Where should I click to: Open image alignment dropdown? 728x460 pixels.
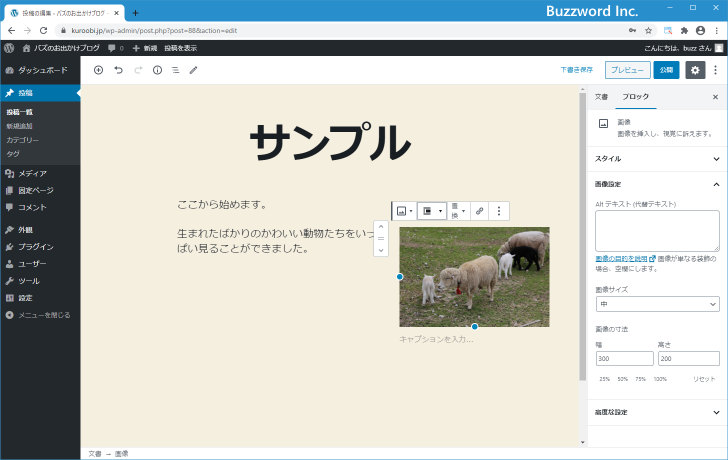[x=431, y=211]
